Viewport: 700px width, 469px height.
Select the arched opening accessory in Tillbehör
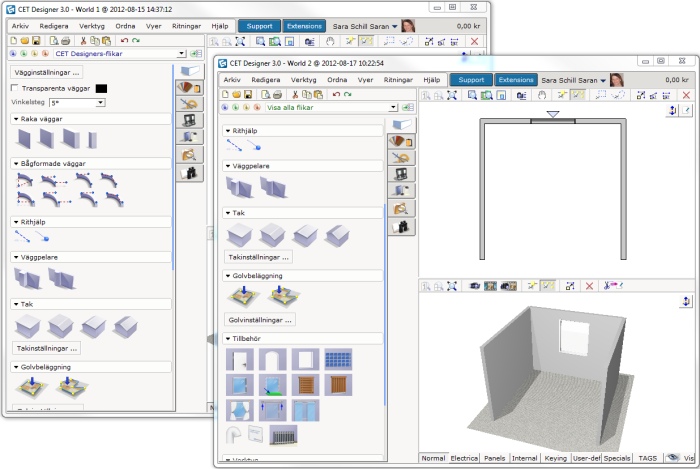point(273,360)
